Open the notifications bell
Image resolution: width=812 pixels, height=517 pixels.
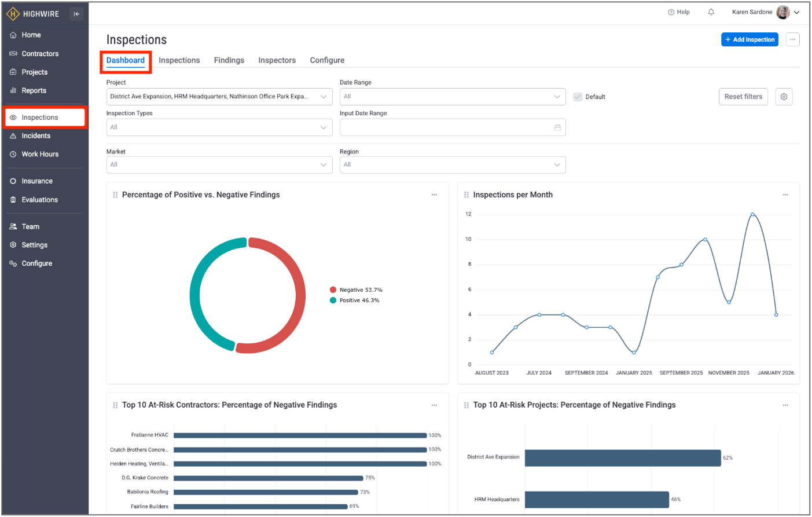(x=711, y=12)
